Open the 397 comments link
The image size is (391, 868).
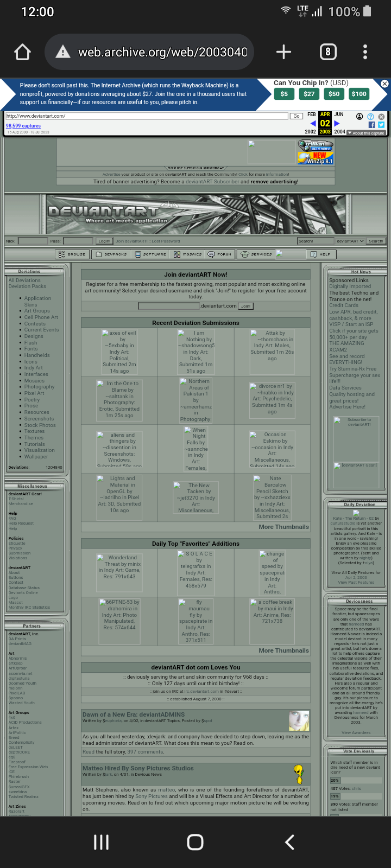coord(146,752)
